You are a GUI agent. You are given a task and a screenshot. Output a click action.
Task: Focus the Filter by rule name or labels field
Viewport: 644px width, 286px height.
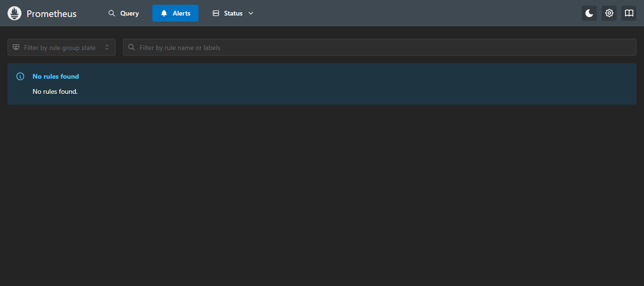[x=377, y=47]
